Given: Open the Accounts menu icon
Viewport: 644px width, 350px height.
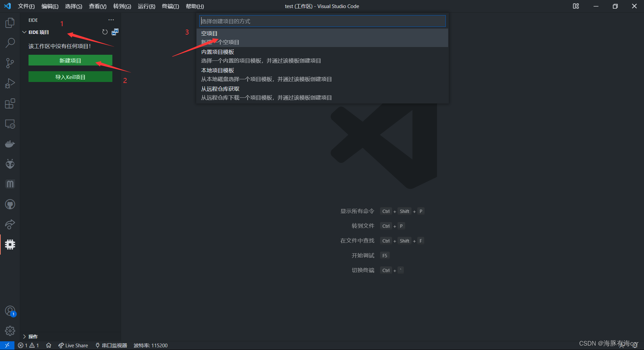Looking at the screenshot, I should click(10, 311).
